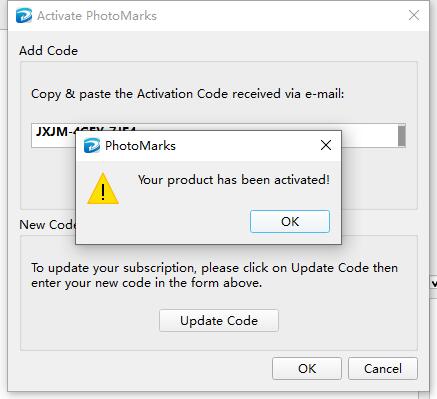Click the 'PhotoMarks' popup title bar text
The image size is (437, 399).
coord(140,146)
